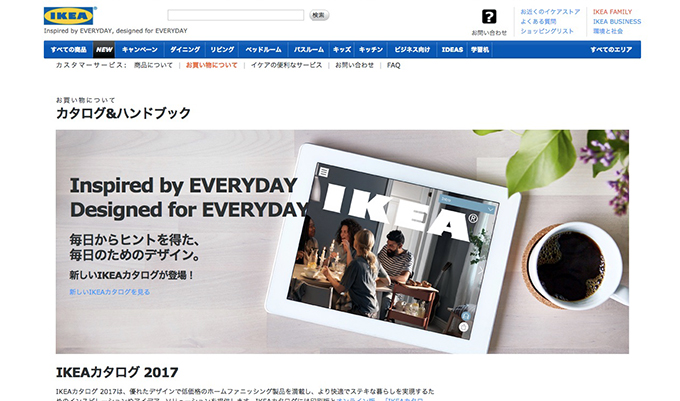Screen dimensions: 680x401
Task: Open the キャンペーン menu item
Action: click(x=140, y=49)
